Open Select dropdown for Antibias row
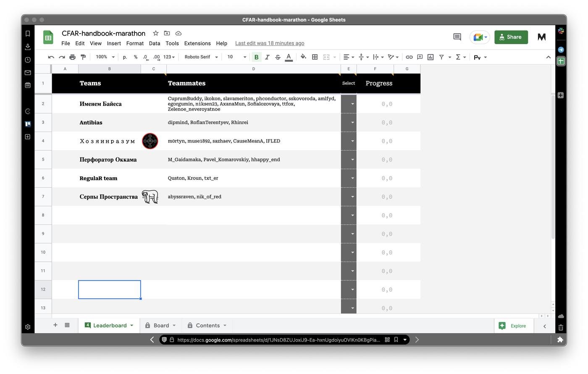The width and height of the screenshot is (588, 374). [x=352, y=123]
